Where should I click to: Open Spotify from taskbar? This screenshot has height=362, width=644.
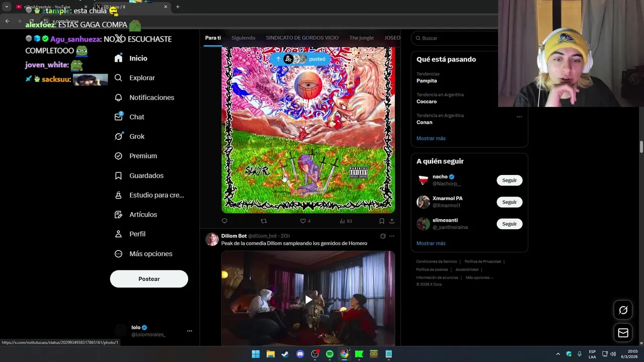coord(330,354)
